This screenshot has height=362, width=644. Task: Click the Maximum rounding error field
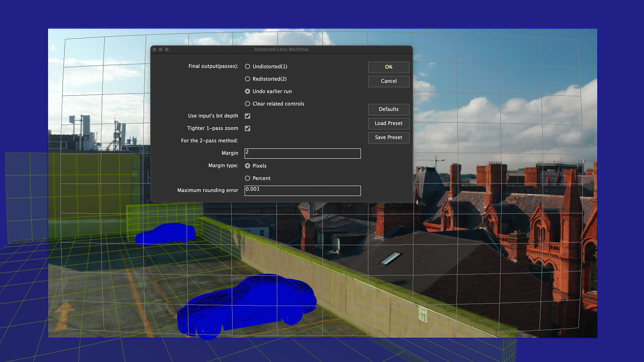click(303, 191)
